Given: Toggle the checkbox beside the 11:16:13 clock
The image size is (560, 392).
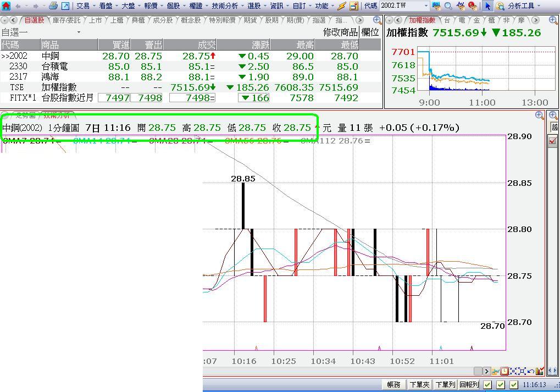Looking at the screenshot, I should point(514,384).
